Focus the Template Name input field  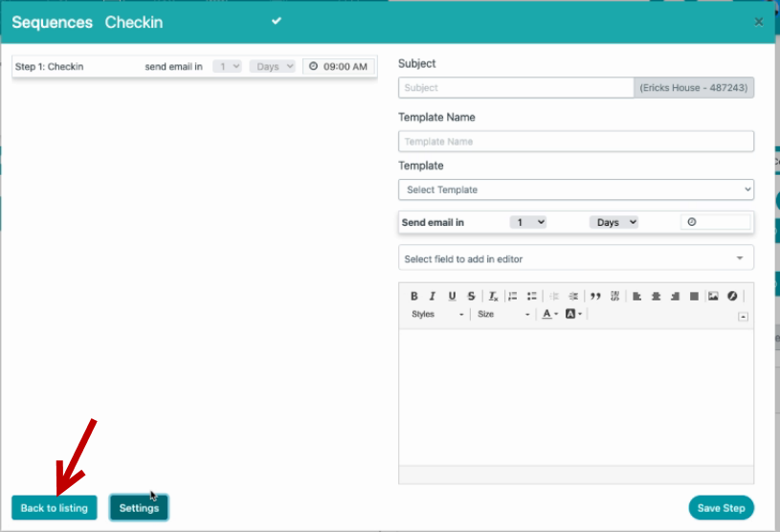click(576, 142)
